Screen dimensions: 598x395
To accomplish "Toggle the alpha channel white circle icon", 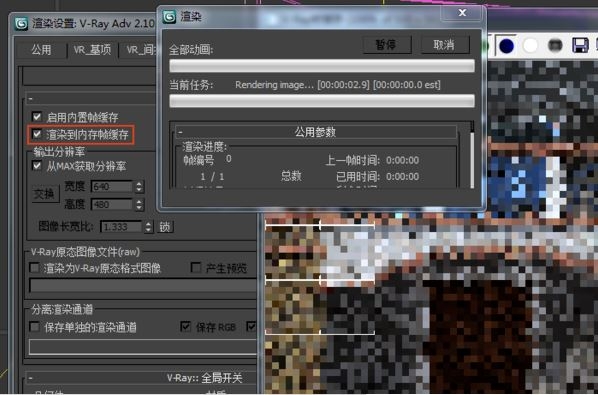I will click(530, 46).
